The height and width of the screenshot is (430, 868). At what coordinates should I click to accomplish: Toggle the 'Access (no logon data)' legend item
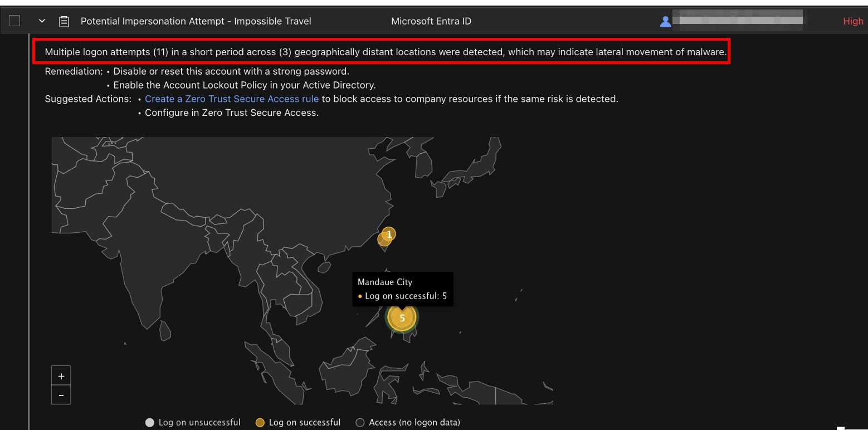coord(408,422)
